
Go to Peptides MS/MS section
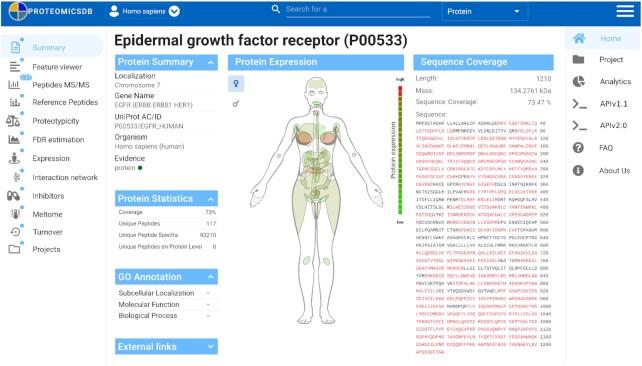(x=61, y=85)
